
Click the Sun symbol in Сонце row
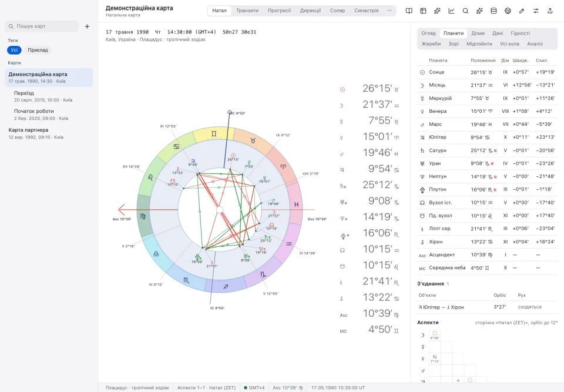tap(422, 72)
